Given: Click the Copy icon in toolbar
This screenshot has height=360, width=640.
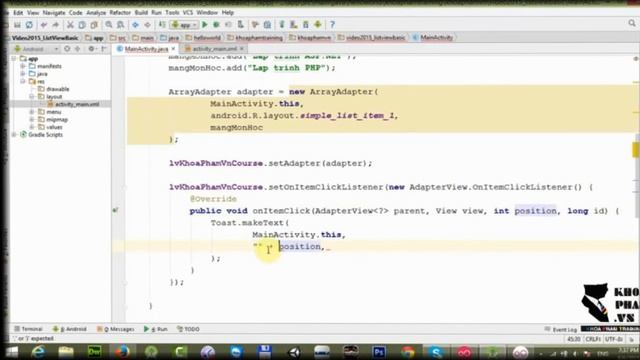Looking at the screenshot, I should point(82,25).
